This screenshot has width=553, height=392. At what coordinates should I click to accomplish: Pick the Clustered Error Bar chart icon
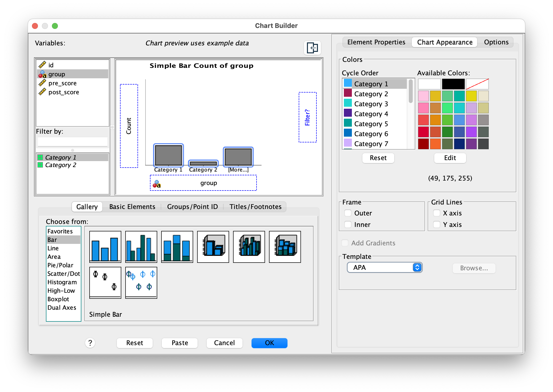click(141, 283)
